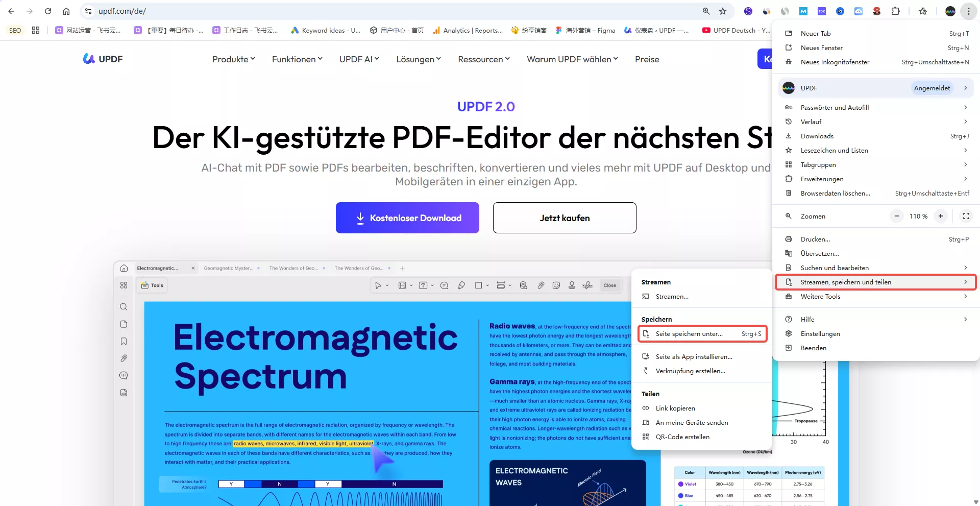Open the blue M extension icon
The height and width of the screenshot is (506, 980).
[x=803, y=11]
